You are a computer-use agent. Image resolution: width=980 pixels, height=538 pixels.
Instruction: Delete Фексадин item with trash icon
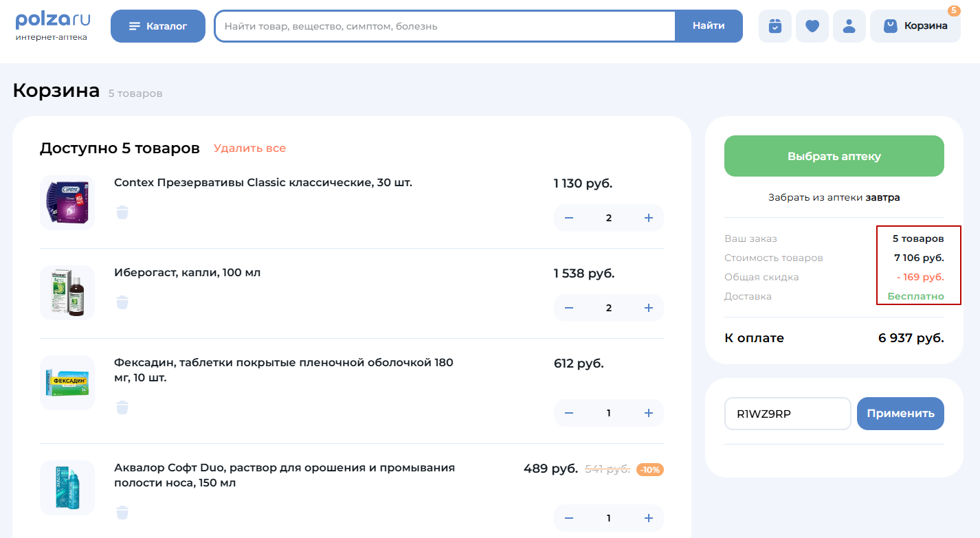pos(122,407)
